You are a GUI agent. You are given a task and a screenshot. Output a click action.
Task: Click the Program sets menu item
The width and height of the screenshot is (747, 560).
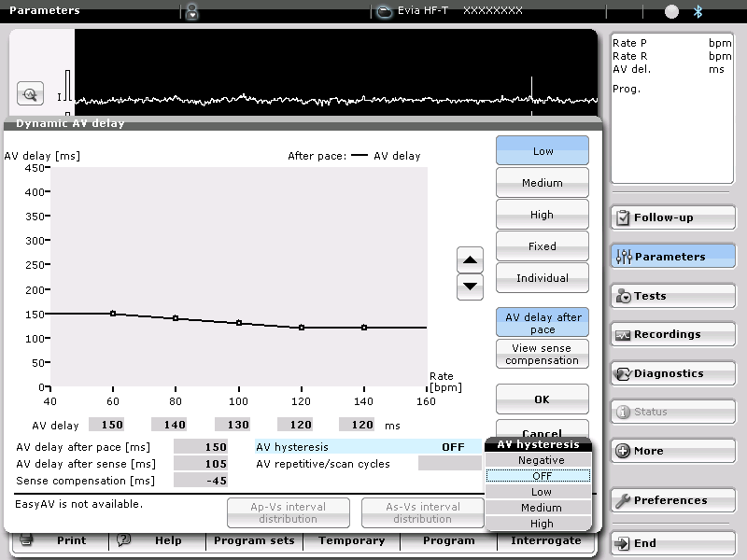tap(254, 540)
